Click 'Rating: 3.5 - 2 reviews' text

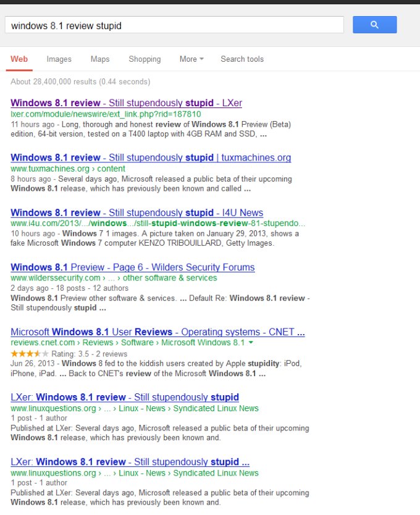[x=89, y=354]
